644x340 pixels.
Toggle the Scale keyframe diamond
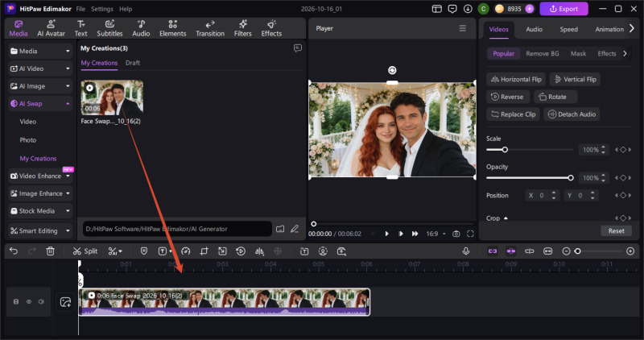[623, 150]
